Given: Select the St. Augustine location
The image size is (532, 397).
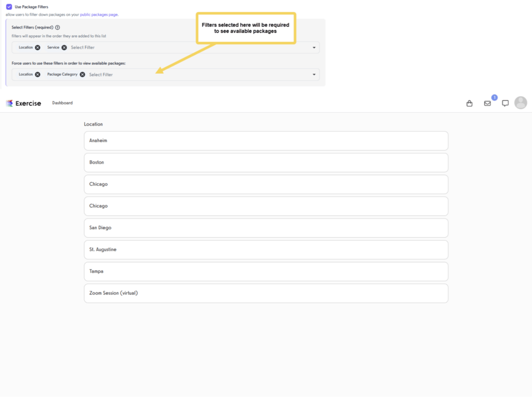Looking at the screenshot, I should click(x=266, y=250).
